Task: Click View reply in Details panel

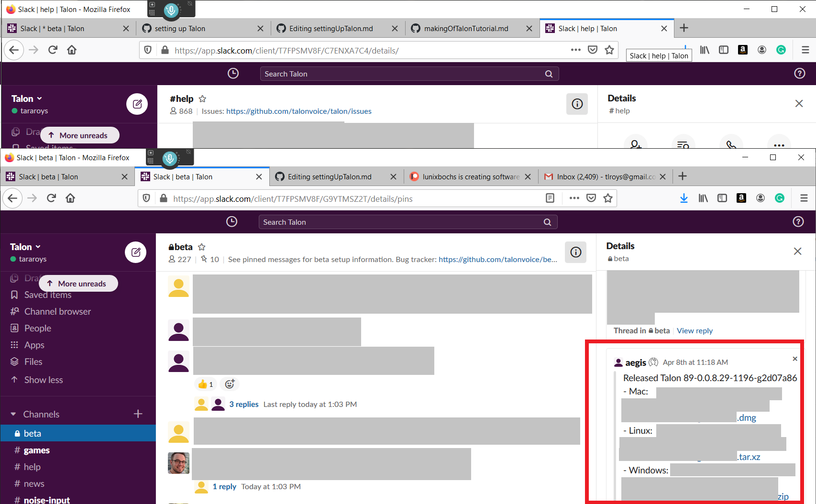Action: (695, 330)
